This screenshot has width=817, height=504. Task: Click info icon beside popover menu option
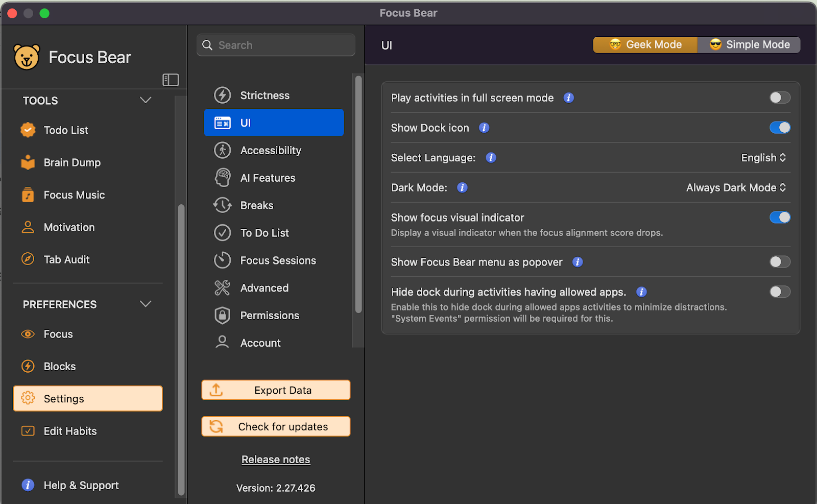click(578, 262)
